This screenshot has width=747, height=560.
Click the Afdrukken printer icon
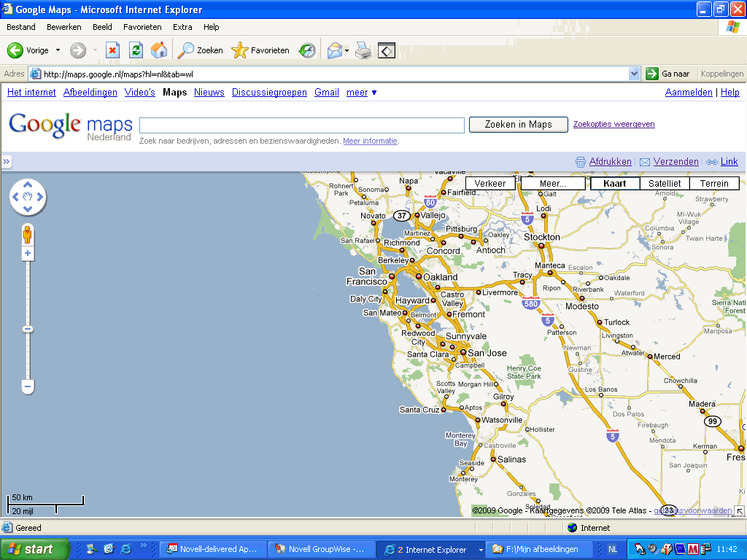tap(580, 162)
